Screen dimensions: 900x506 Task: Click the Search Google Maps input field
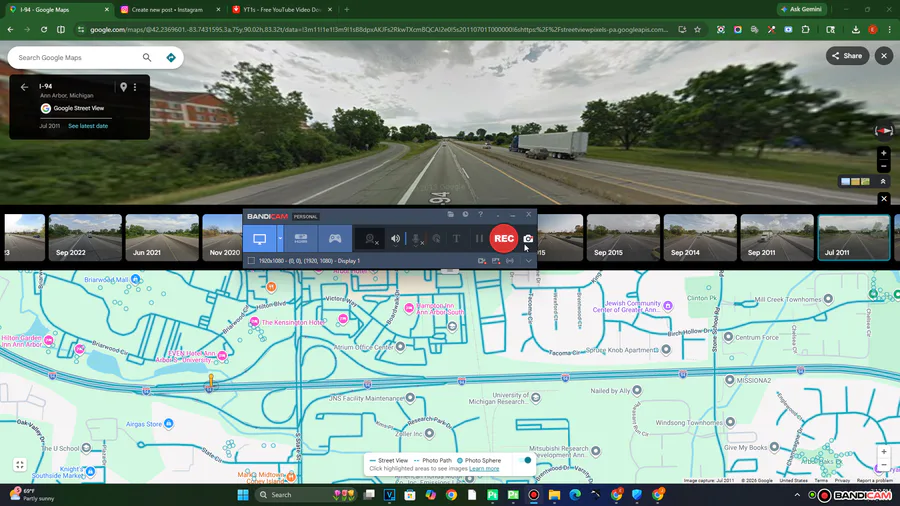[76, 57]
